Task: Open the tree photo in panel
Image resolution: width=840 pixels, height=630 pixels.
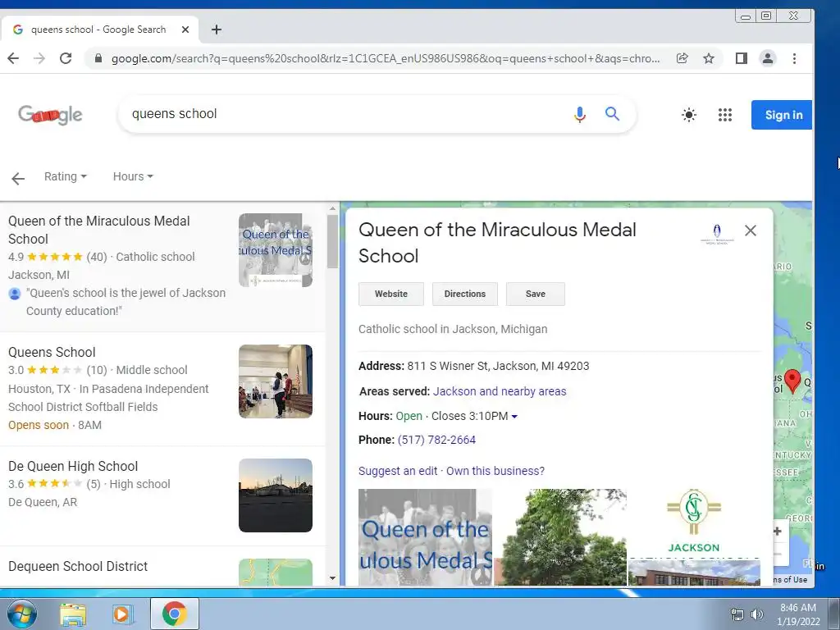Action: pos(560,536)
